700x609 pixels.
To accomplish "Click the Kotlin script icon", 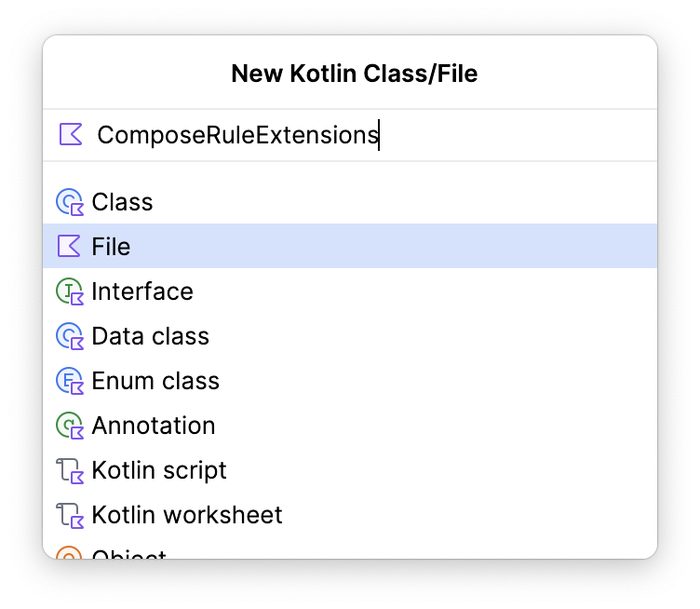I will point(70,470).
